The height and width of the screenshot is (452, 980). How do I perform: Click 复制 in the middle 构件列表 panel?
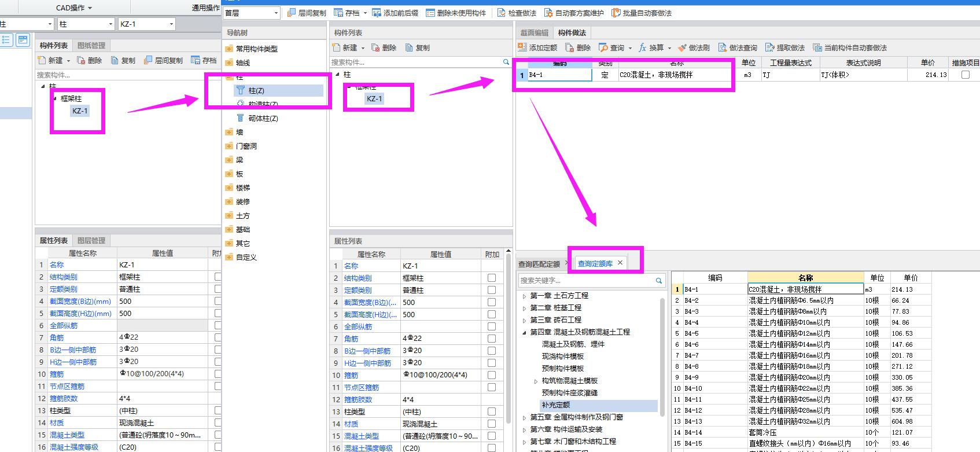(x=418, y=47)
